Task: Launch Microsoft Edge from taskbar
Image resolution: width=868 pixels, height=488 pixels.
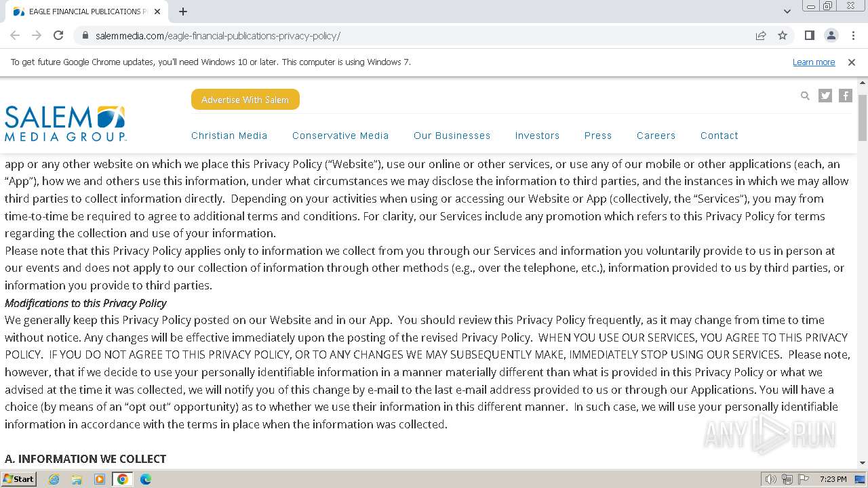Action: [146, 479]
